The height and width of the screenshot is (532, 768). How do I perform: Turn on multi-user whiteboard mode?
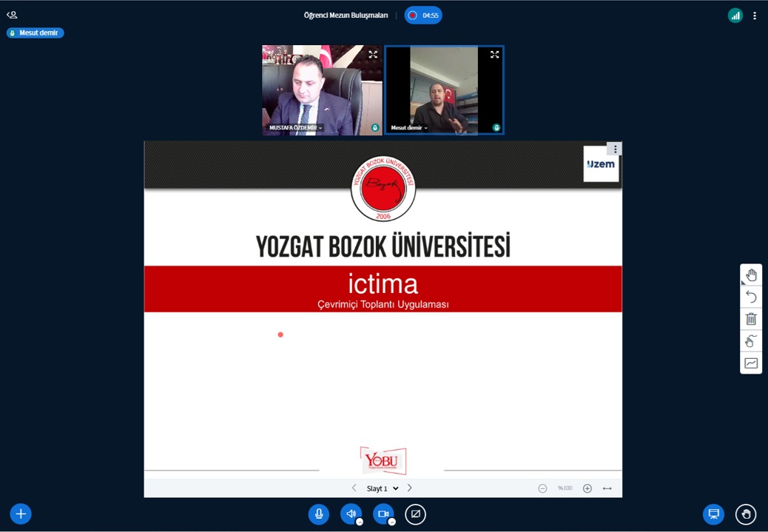[751, 341]
